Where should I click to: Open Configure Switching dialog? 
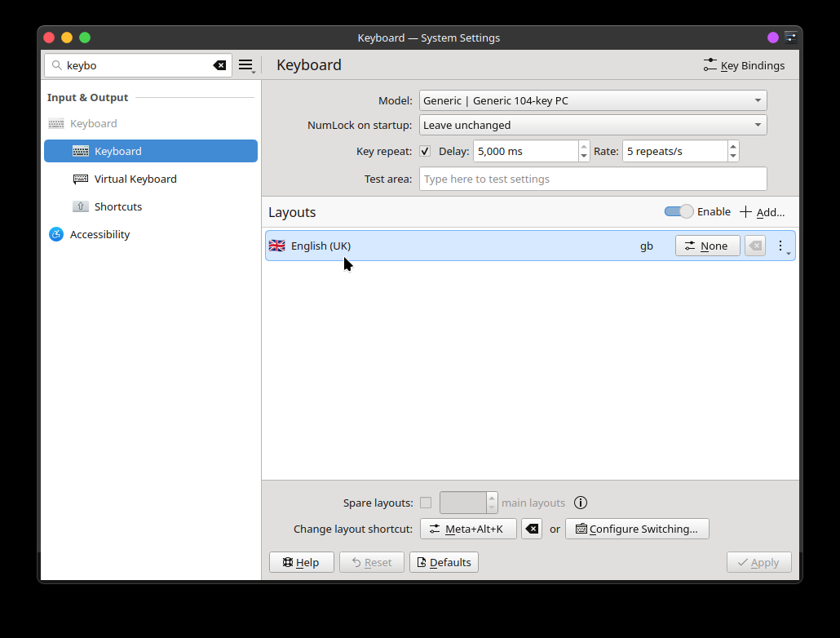point(637,529)
